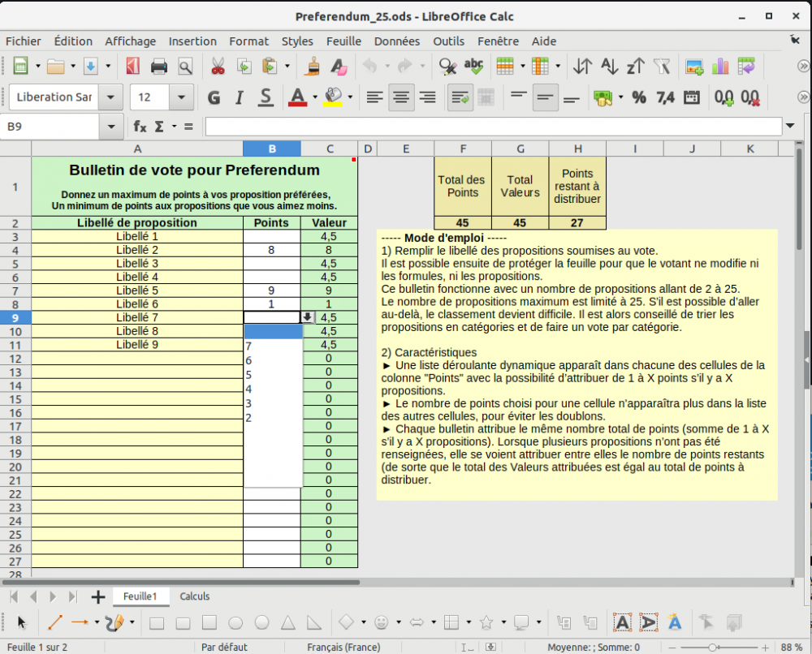Toggle italic formatting

pyautogui.click(x=240, y=97)
